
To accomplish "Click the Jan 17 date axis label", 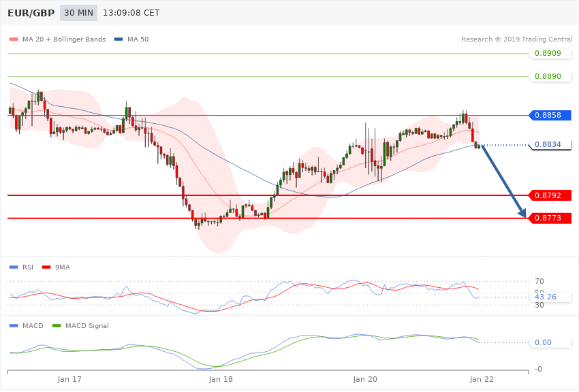I will (69, 380).
